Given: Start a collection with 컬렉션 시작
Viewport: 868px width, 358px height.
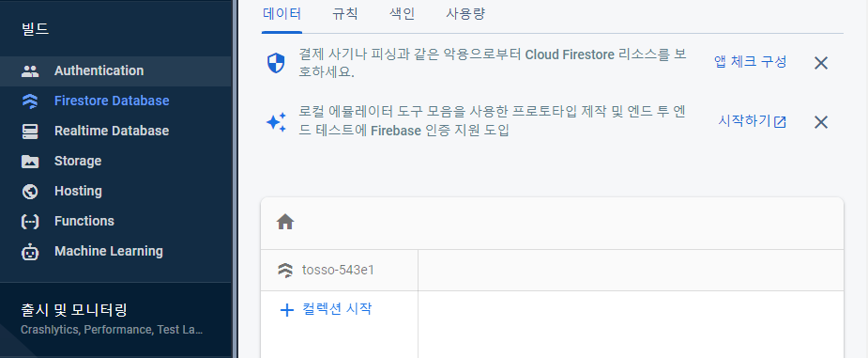Looking at the screenshot, I should 326,309.
